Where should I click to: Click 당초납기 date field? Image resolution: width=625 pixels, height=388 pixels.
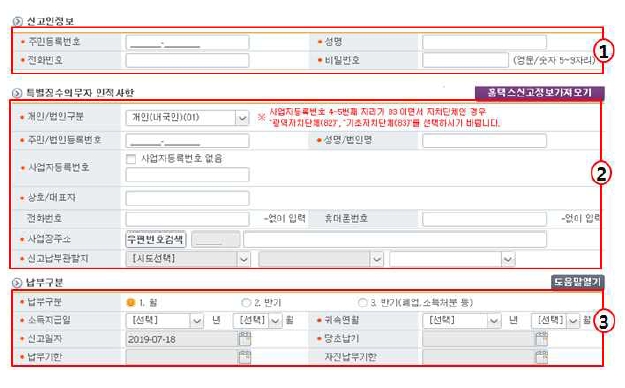click(x=479, y=339)
